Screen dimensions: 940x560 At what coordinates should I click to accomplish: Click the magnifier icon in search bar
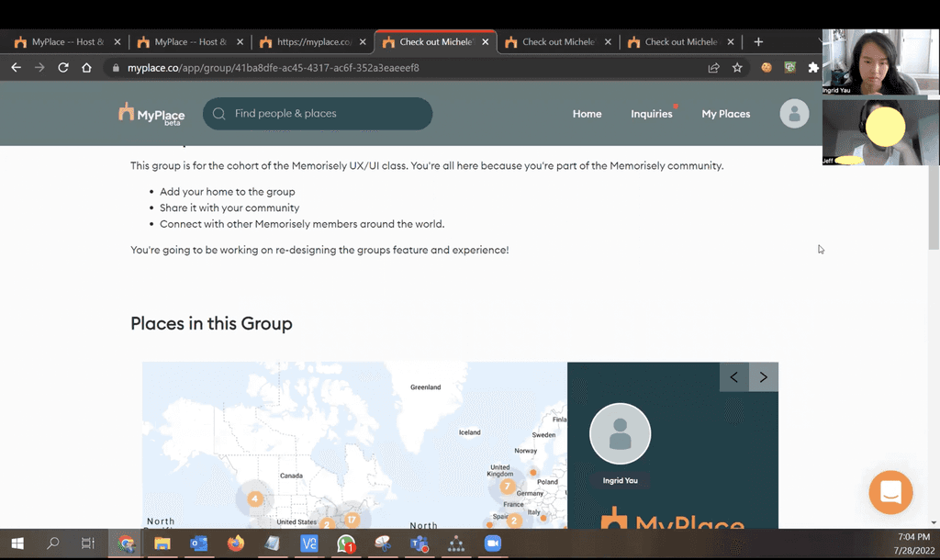tap(218, 113)
